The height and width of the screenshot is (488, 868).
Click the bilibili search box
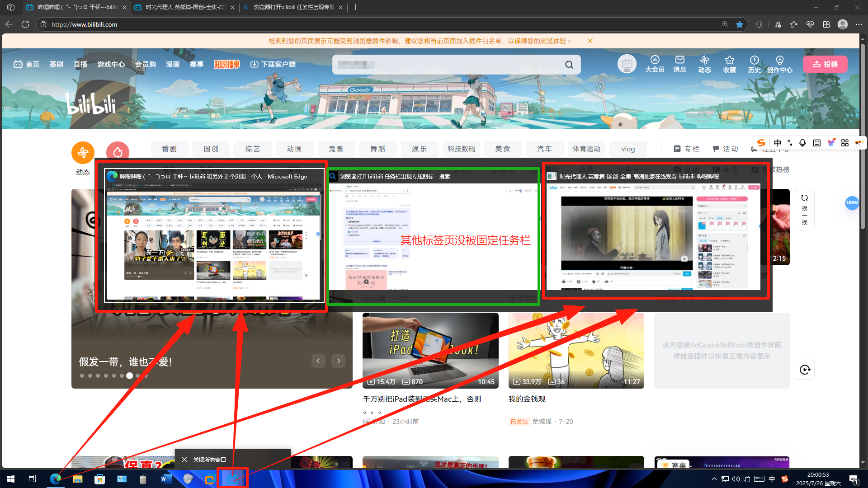[x=448, y=64]
